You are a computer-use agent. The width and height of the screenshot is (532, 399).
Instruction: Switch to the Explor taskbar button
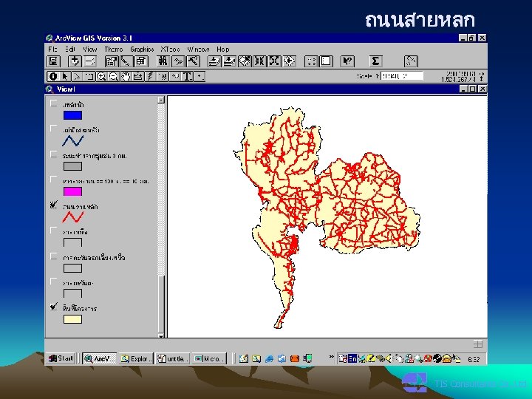point(137,358)
